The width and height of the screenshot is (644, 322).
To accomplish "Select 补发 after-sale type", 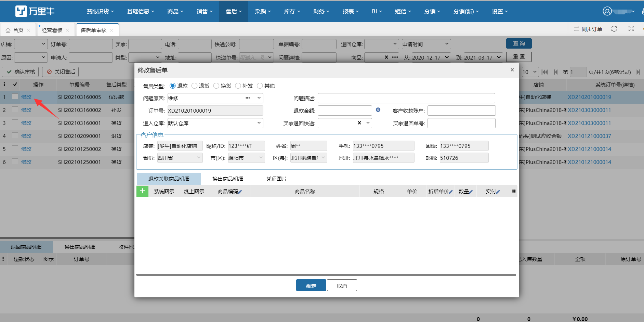I will [238, 86].
